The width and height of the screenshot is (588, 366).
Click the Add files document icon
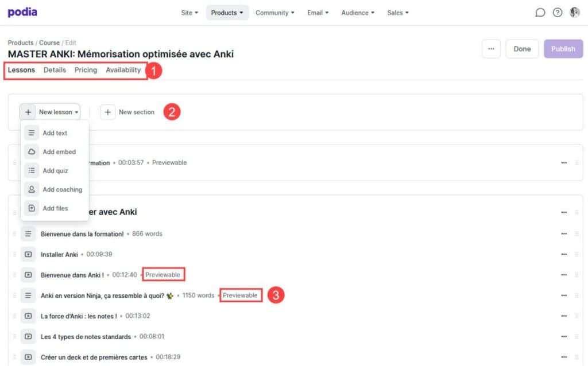[x=32, y=208]
